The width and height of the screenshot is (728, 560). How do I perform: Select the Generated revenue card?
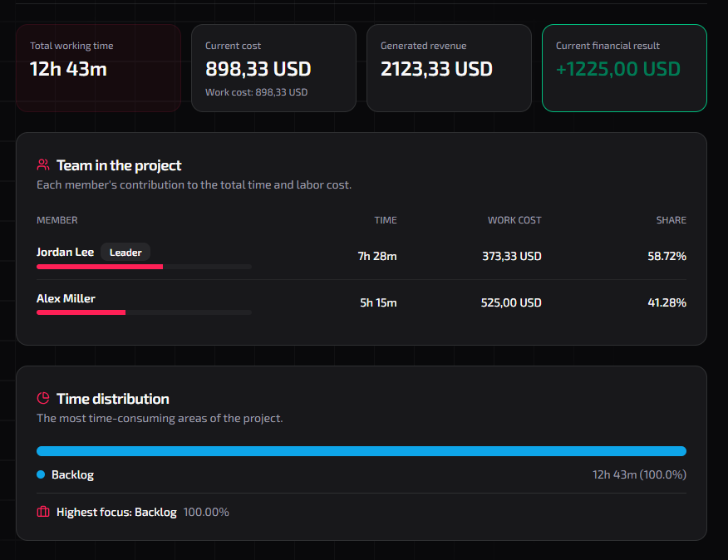click(x=449, y=68)
